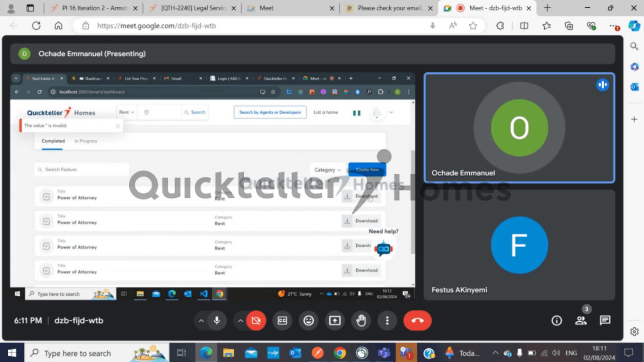Click the Present now screen share icon
The image size is (644, 362).
[x=335, y=321]
